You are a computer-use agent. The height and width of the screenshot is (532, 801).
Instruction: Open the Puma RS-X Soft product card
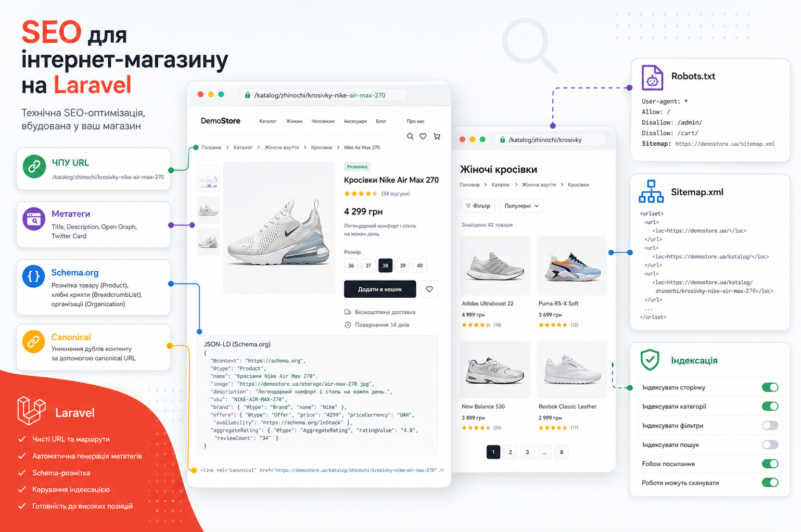tap(572, 282)
